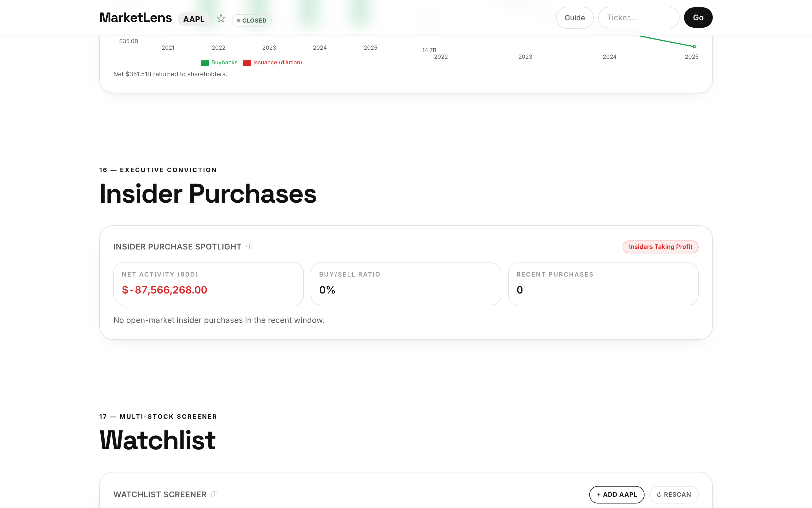Screen dimensions: 812x508
Task: Click the Guide button
Action: [x=574, y=18]
